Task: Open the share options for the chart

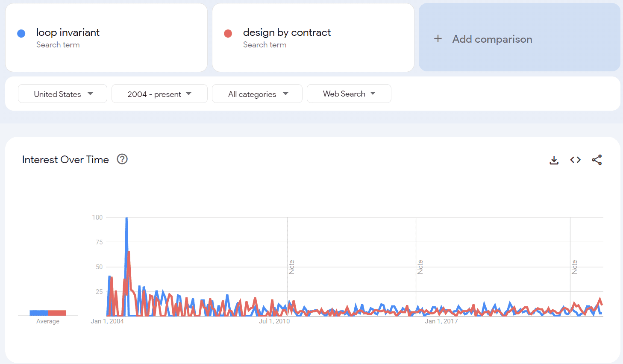Action: pyautogui.click(x=597, y=160)
